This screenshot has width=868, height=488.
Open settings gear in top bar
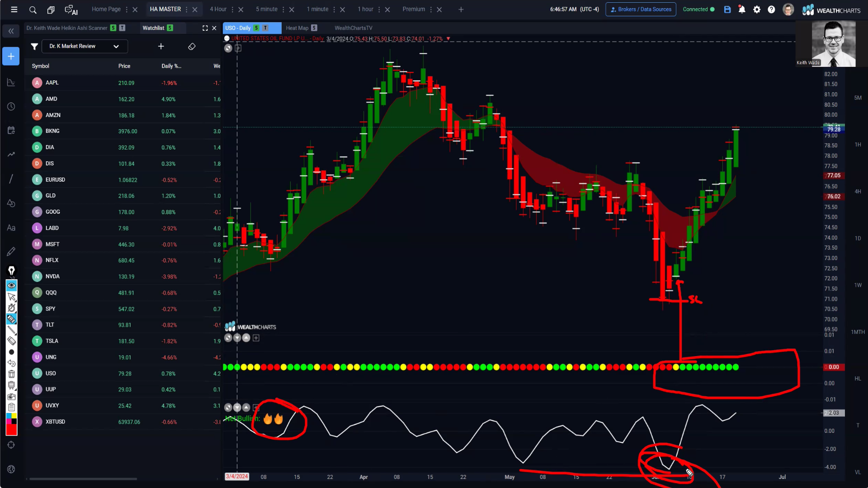click(757, 9)
